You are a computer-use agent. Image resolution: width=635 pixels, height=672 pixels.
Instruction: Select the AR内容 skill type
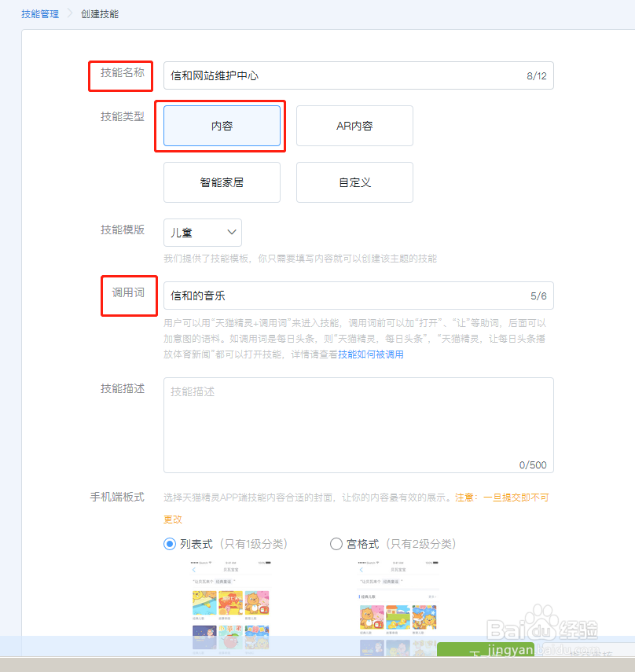pyautogui.click(x=354, y=126)
